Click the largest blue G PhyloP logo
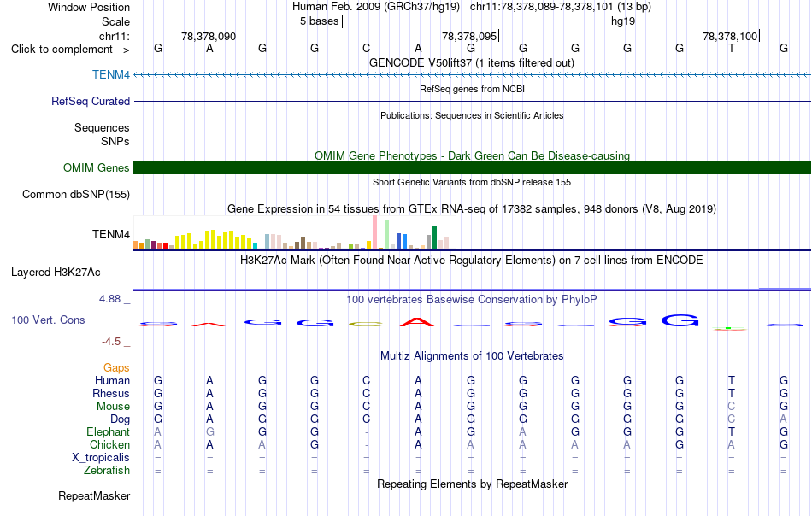Image resolution: width=812 pixels, height=516 pixels. point(680,320)
